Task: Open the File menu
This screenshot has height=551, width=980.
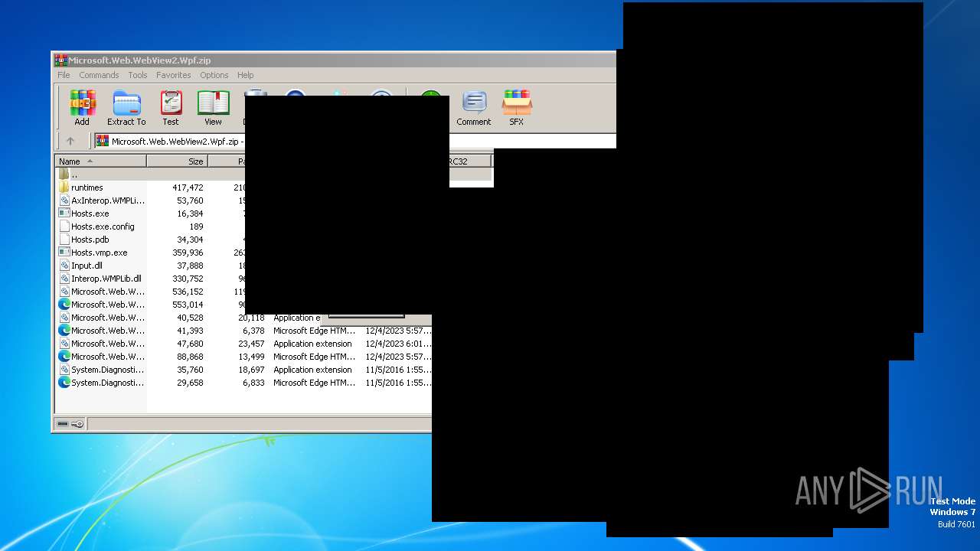Action: (64, 75)
